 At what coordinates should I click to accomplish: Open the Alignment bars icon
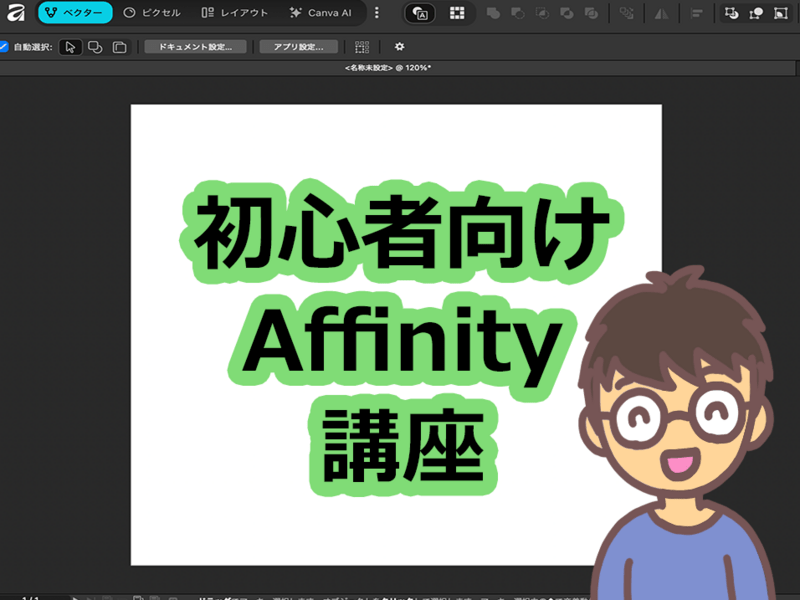coord(696,13)
